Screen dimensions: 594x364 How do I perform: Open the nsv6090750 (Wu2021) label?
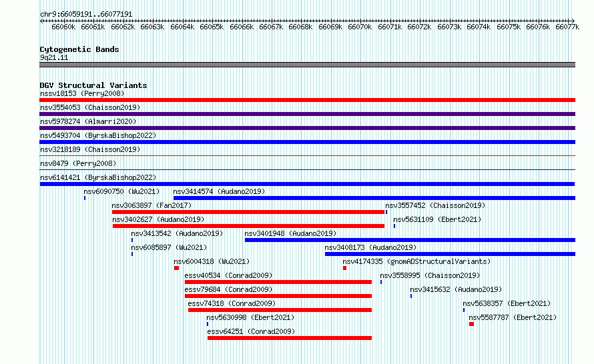[x=121, y=191]
